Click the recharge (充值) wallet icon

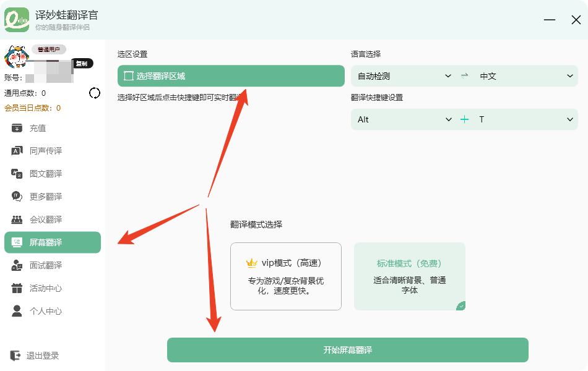click(x=17, y=128)
